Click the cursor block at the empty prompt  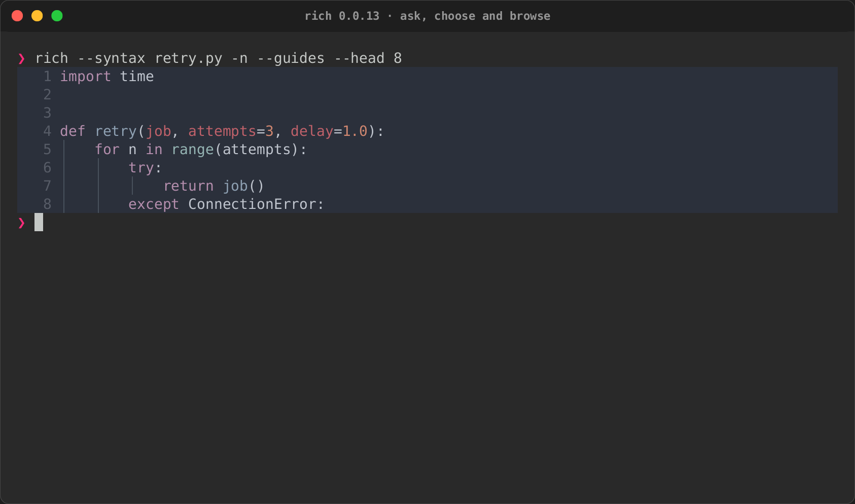click(x=39, y=222)
